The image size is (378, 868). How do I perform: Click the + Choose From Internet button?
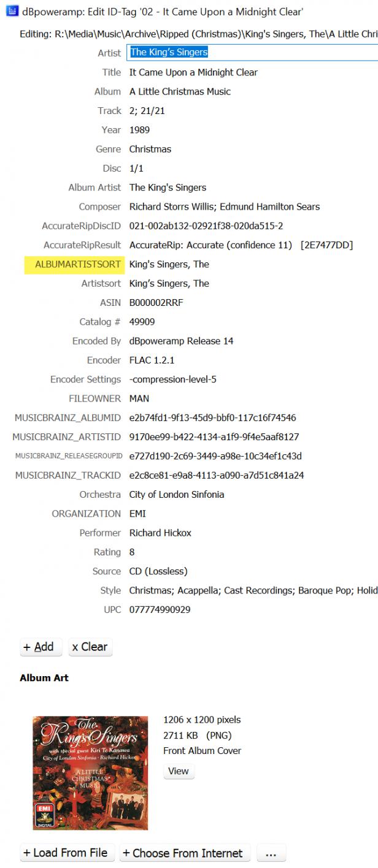click(x=185, y=853)
